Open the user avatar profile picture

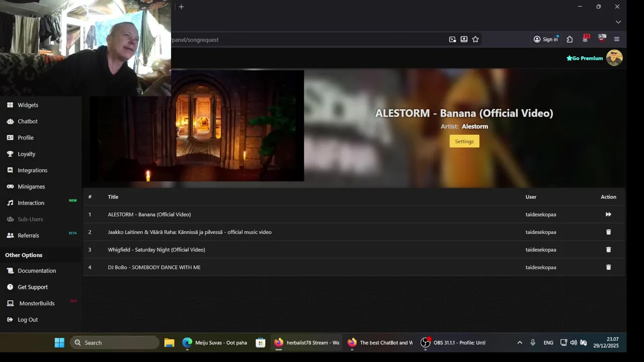614,58
